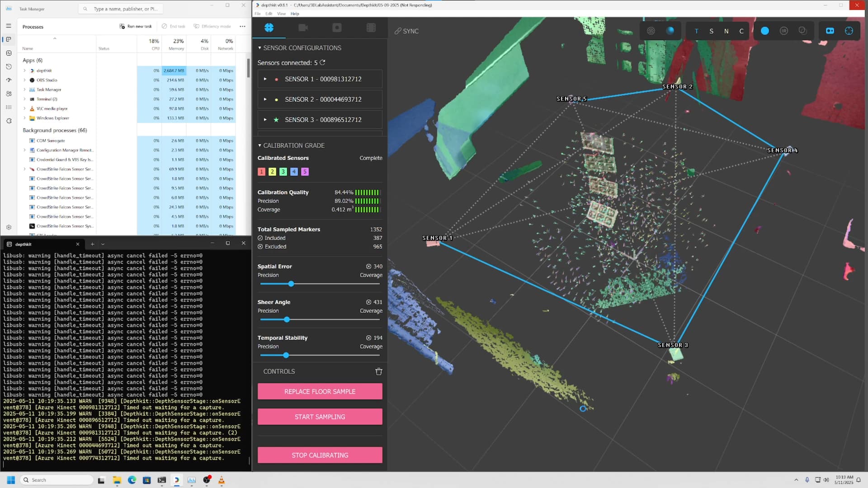Select the N rendering mode tab
868x488 pixels.
click(x=726, y=31)
